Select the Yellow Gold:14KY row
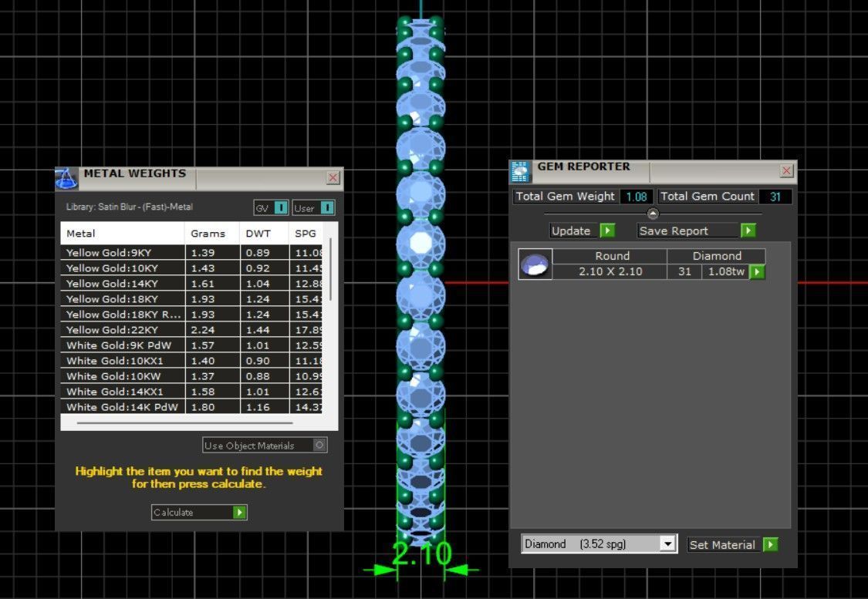Screen dimensions: 868x599 click(x=191, y=284)
